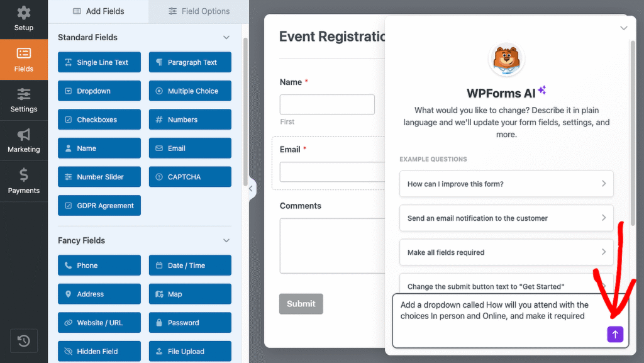Go to the Marketing sidebar section
The image size is (644, 363).
point(24,141)
